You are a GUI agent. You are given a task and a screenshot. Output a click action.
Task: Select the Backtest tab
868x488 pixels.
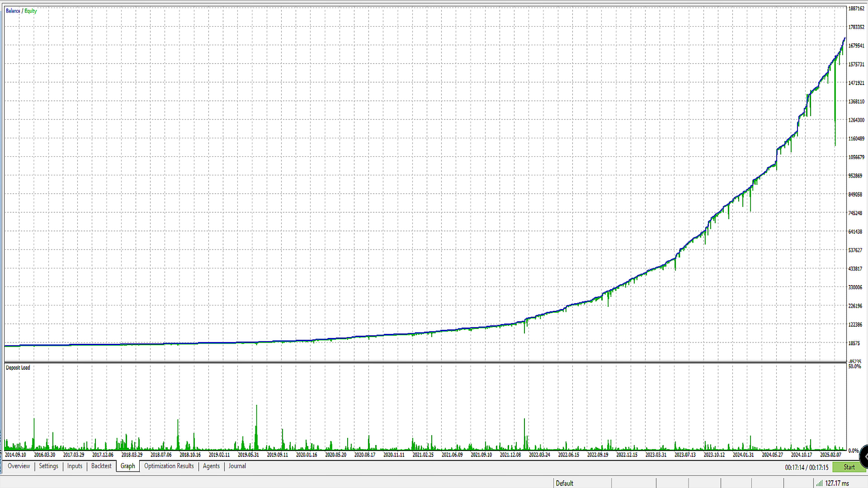tap(101, 466)
